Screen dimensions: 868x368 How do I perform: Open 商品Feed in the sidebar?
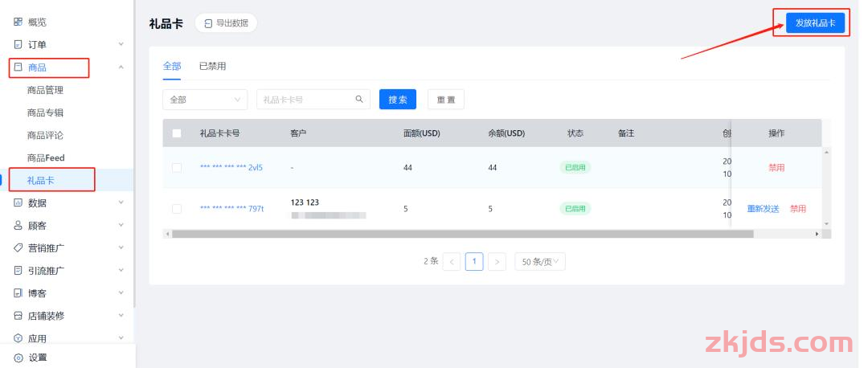tap(46, 157)
